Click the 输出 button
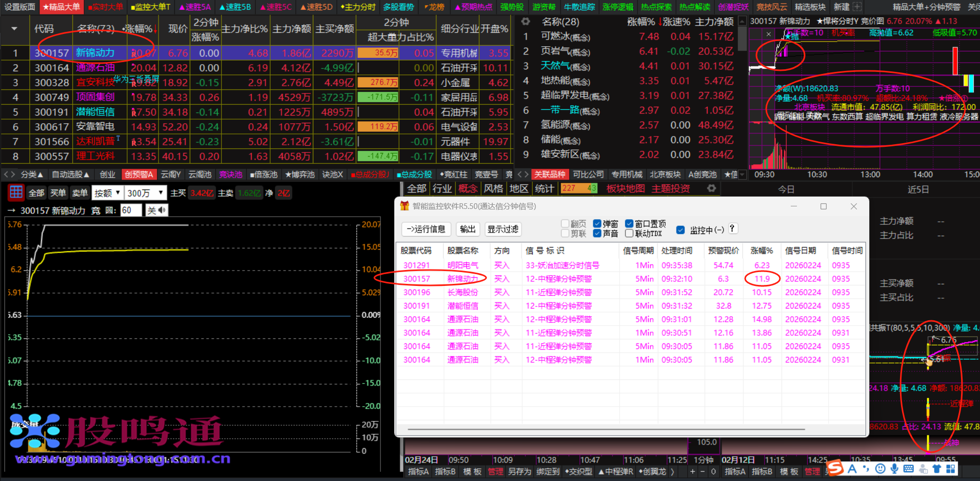The height and width of the screenshot is (481, 980). coord(467,229)
